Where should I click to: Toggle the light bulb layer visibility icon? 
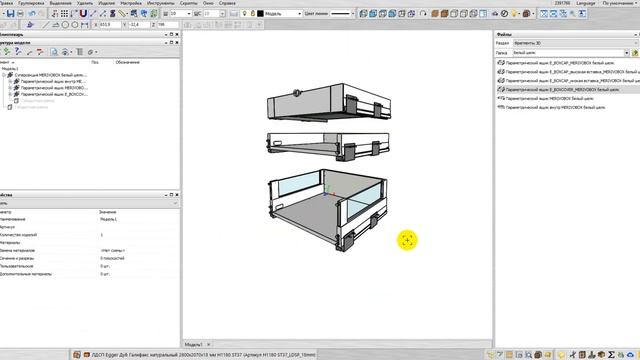click(244, 13)
